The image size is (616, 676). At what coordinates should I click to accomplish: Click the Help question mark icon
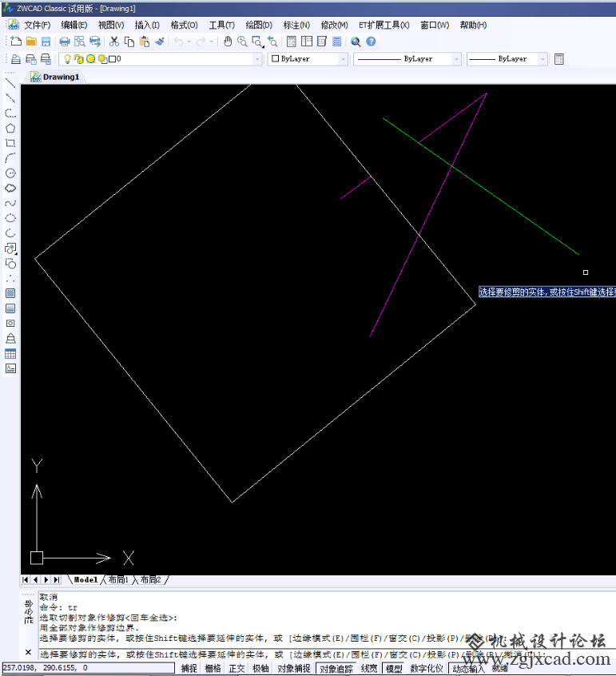point(371,42)
